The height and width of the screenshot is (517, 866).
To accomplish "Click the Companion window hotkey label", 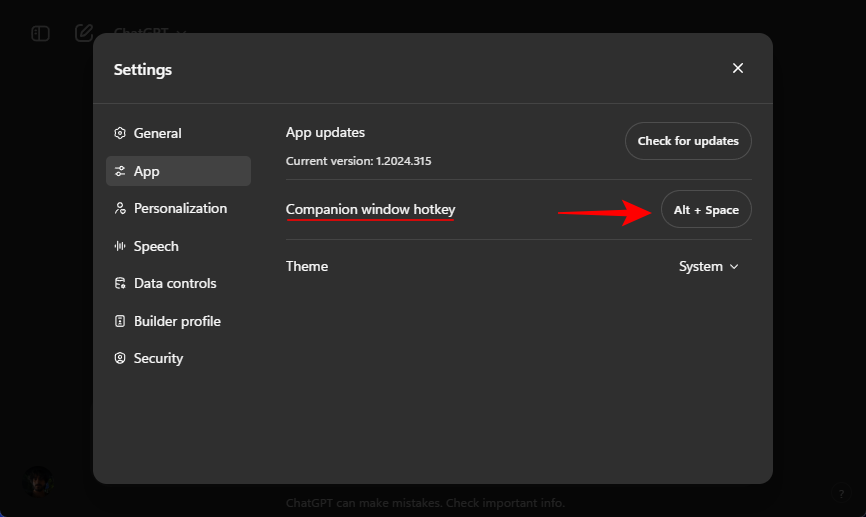I will click(370, 209).
